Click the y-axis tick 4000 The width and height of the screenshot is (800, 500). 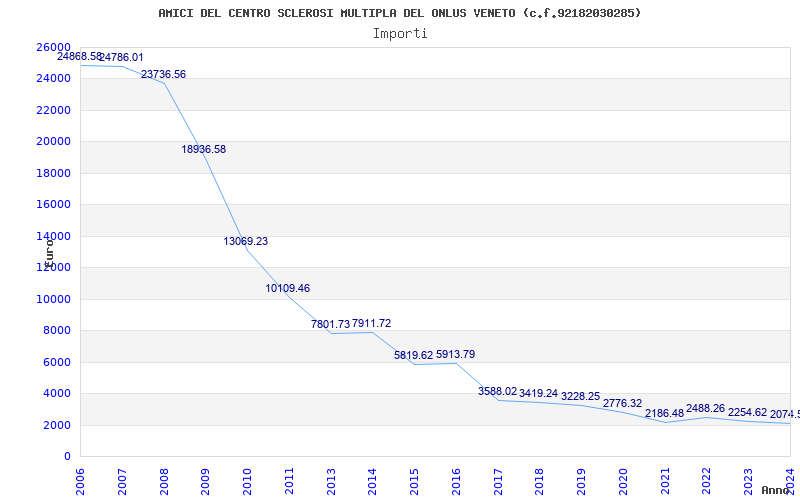point(57,393)
